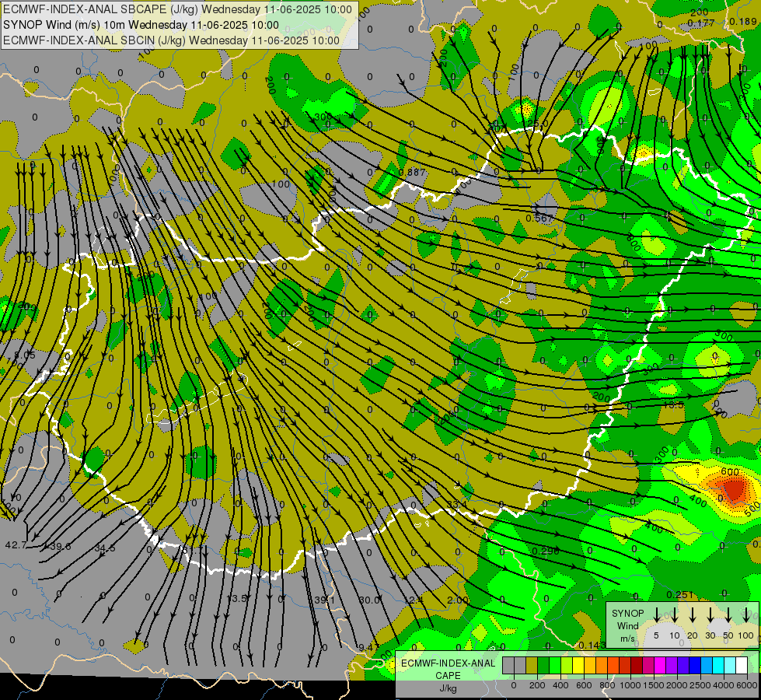Click the '6000' tick on CAPE scale
This screenshot has width=761, height=700.
[746, 685]
